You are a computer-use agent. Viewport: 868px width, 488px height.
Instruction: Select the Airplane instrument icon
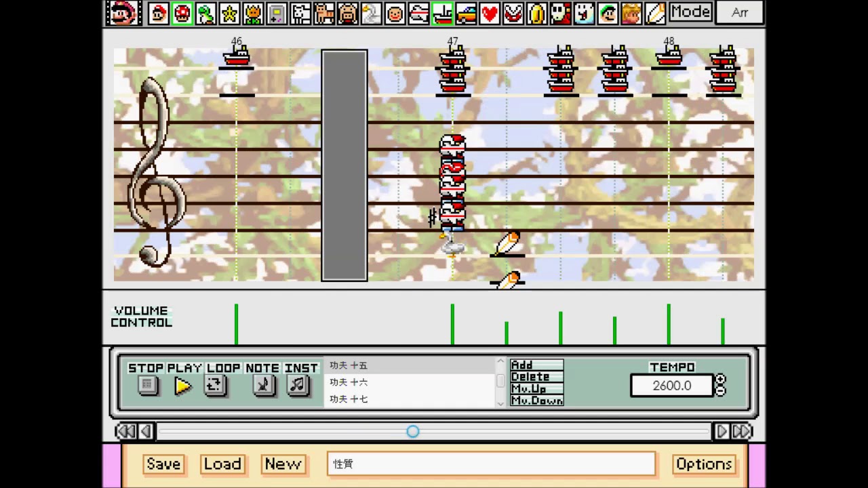coord(419,13)
